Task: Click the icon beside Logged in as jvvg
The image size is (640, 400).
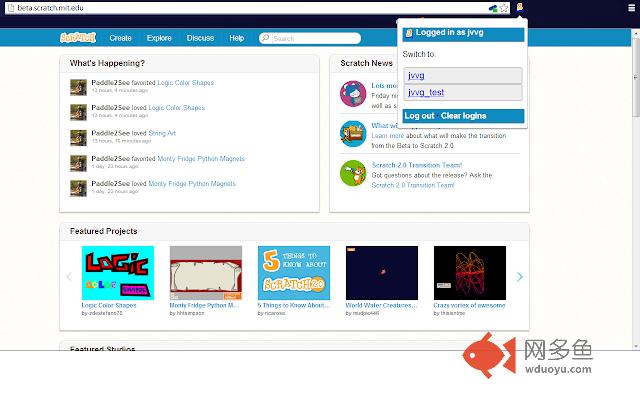Action: point(409,33)
